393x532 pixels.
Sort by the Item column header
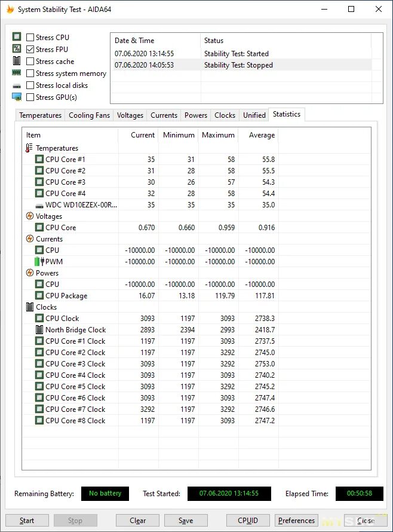click(70, 135)
